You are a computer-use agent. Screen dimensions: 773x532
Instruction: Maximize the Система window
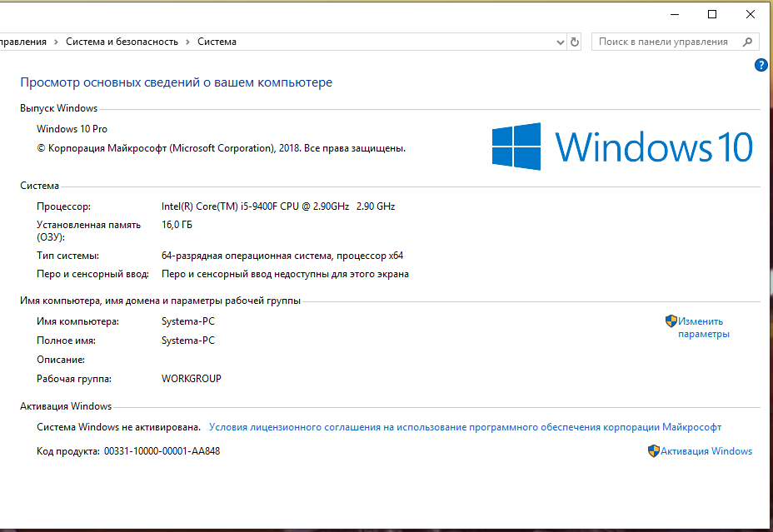712,14
